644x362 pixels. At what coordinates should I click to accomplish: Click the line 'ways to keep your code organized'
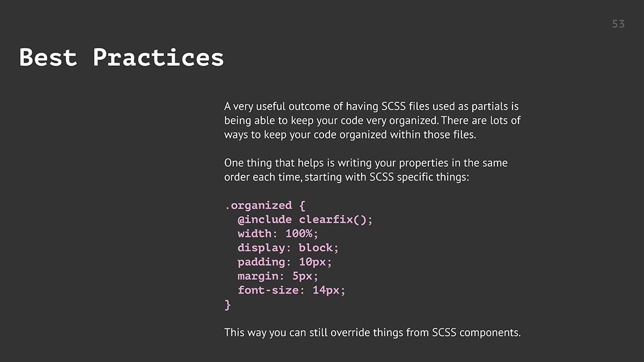click(x=350, y=135)
